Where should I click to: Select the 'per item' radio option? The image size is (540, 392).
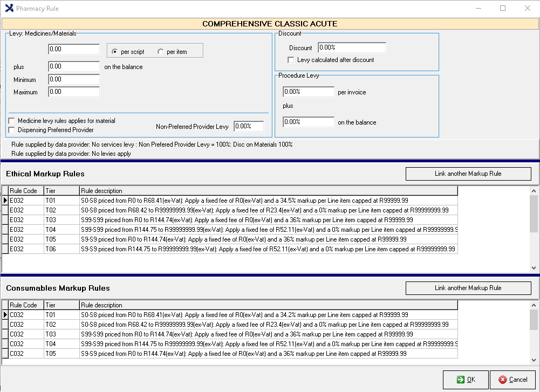(x=160, y=52)
